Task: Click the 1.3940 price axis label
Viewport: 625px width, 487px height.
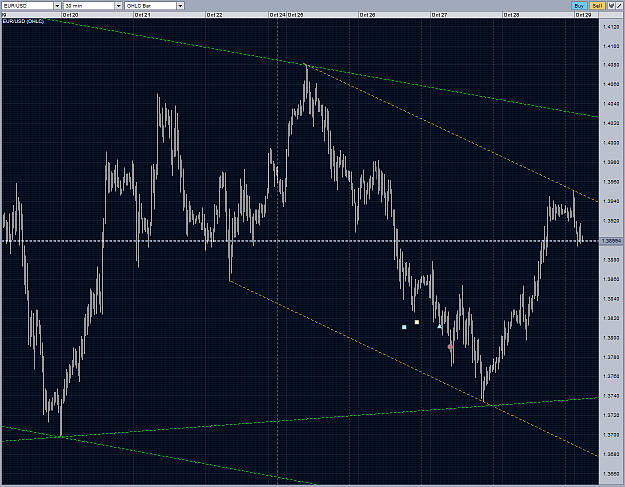Action: (x=611, y=201)
